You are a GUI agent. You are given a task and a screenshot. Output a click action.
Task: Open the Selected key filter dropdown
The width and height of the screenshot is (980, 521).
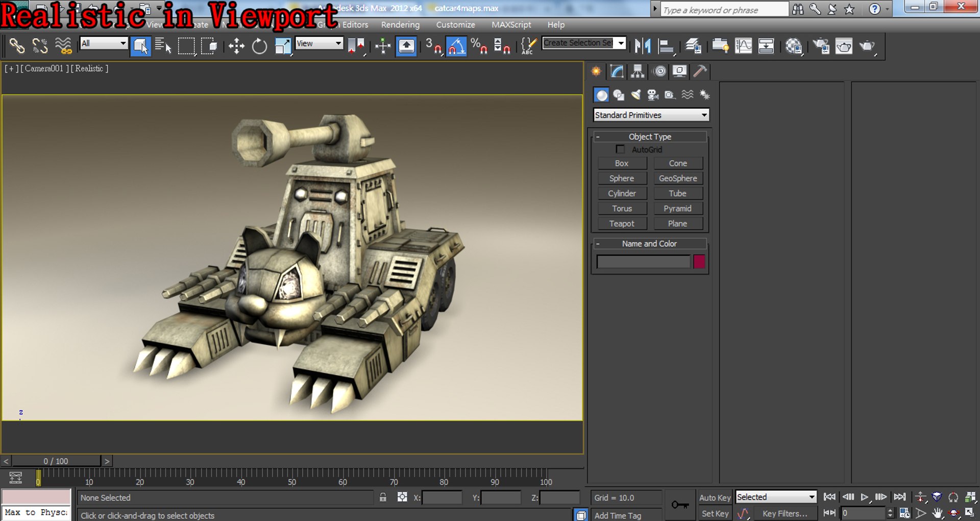click(776, 497)
